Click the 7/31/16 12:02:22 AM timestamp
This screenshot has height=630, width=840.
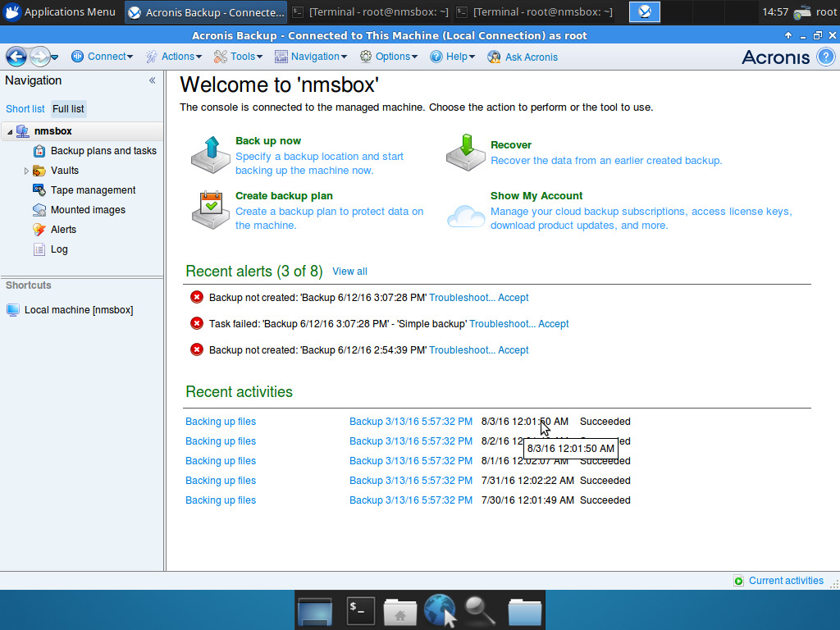pos(527,481)
